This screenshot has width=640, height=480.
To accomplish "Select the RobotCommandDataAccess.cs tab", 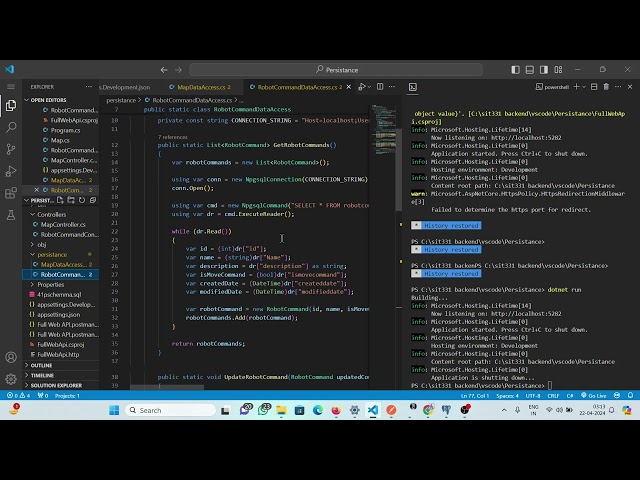I will [298, 87].
